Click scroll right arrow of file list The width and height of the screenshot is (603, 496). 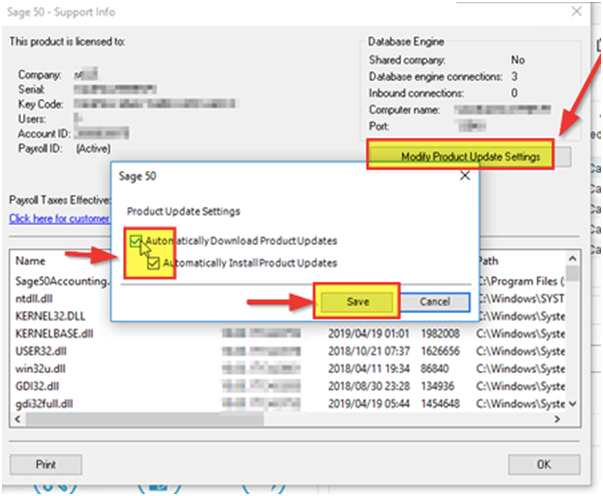point(557,419)
